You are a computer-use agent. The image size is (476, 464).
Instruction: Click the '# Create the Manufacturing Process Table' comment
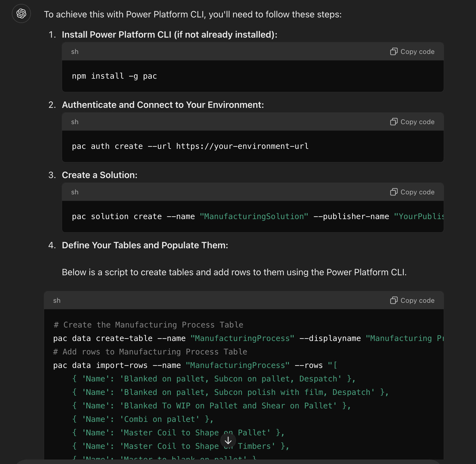pos(148,325)
